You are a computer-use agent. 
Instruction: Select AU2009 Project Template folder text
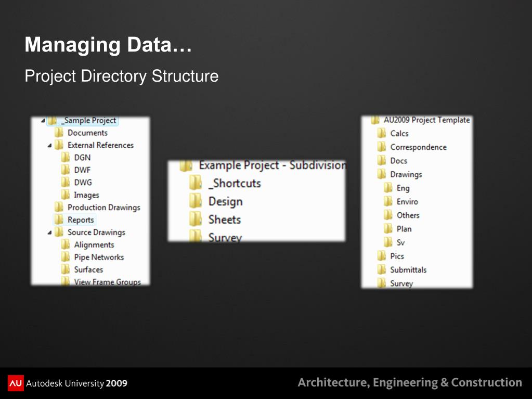pos(426,120)
